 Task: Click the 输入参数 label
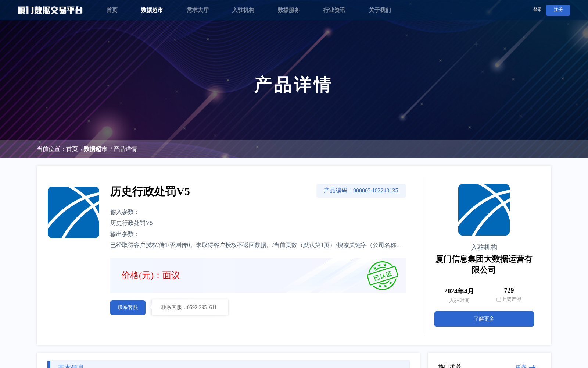point(125,212)
